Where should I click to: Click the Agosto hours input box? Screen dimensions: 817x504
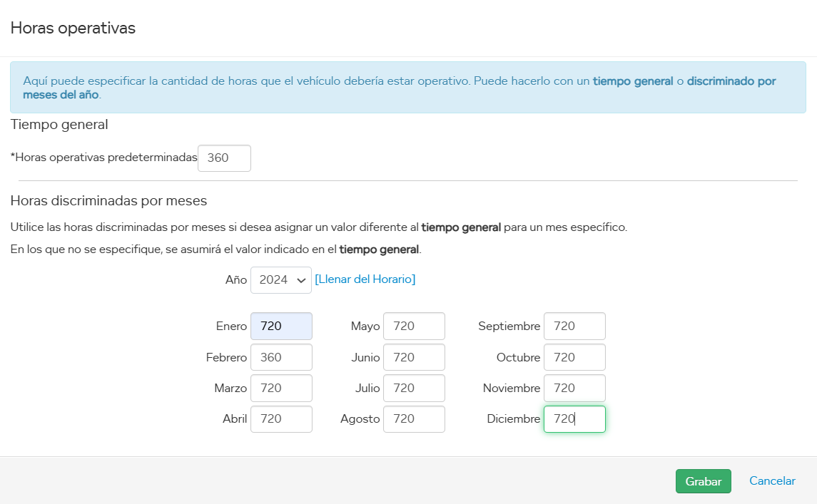pyautogui.click(x=414, y=419)
